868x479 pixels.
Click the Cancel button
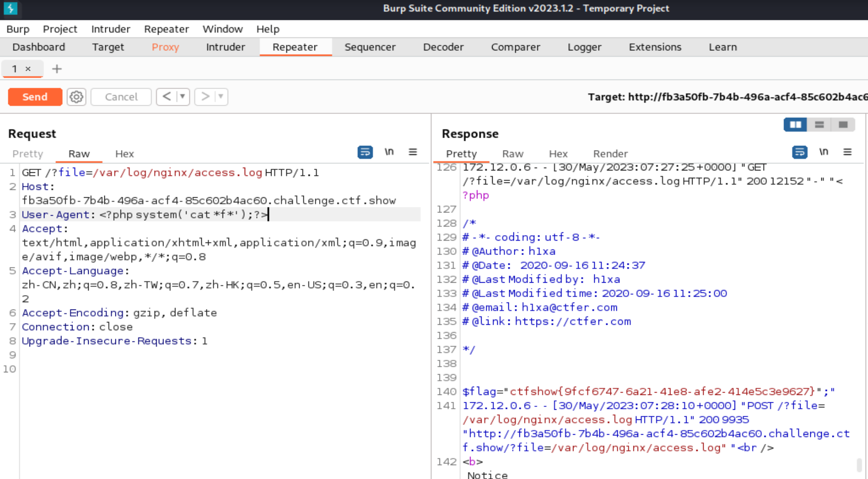coord(121,97)
